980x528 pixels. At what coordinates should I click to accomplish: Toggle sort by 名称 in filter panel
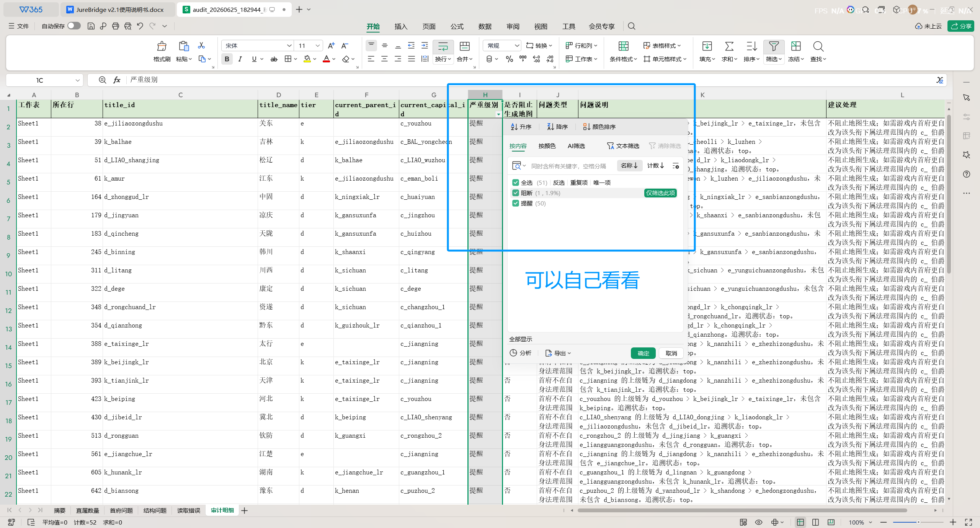[x=629, y=166]
